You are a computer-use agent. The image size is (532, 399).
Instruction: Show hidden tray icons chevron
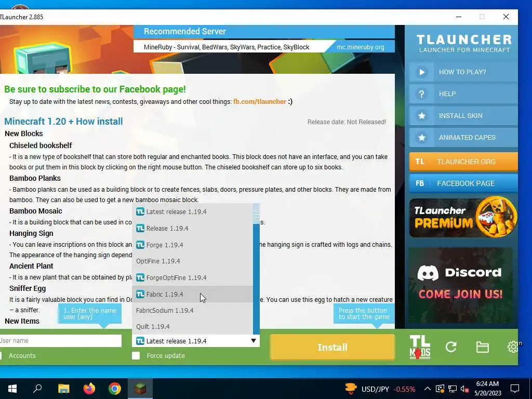[x=428, y=389]
